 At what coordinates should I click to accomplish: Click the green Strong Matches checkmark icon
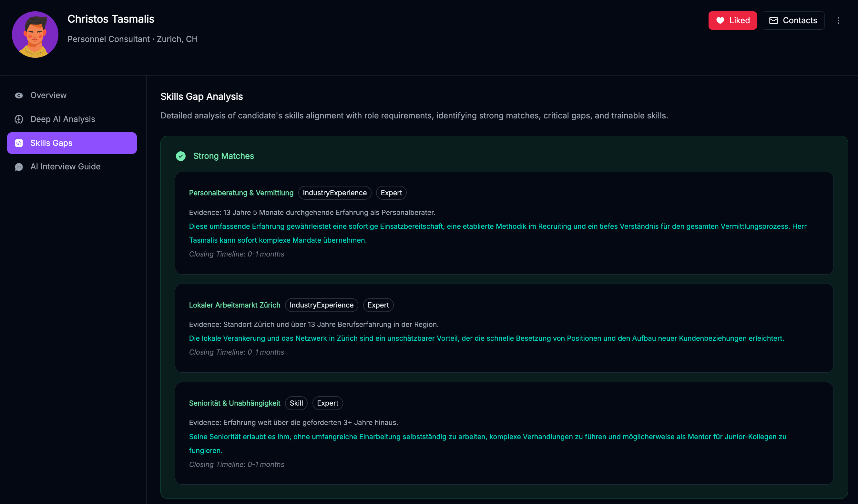click(x=181, y=156)
